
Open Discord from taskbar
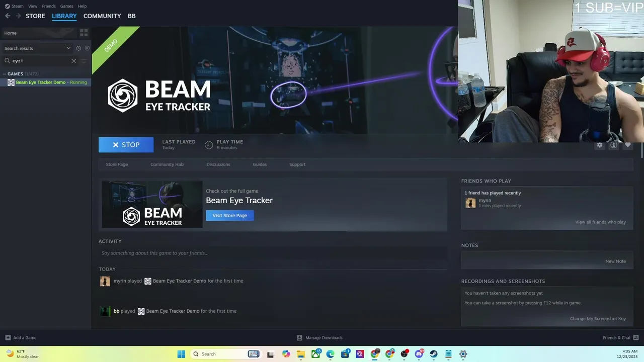[x=419, y=354]
